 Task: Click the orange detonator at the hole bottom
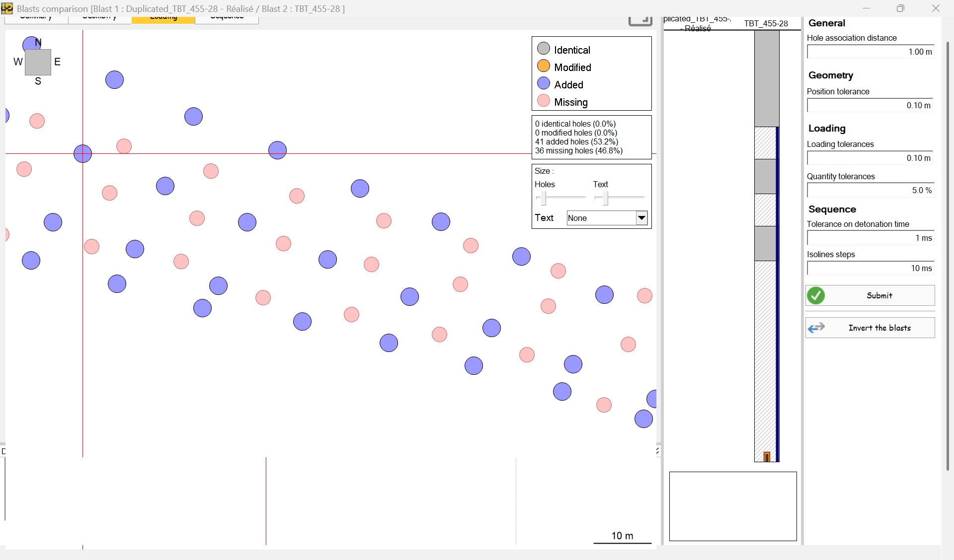[767, 457]
